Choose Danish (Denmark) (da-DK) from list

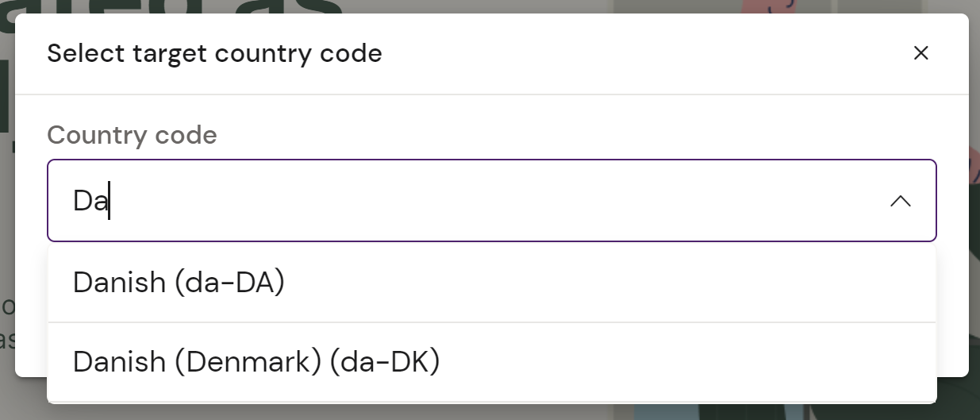256,362
